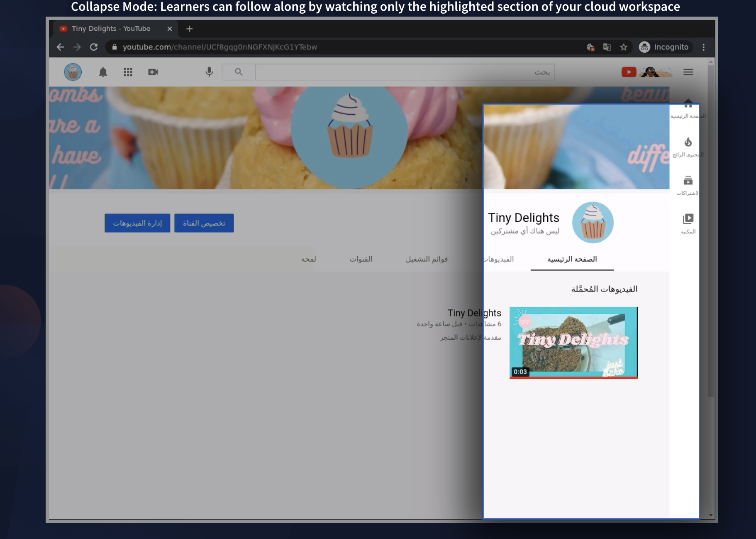Switch to the الفيديوهات tab
The image size is (756, 539).
click(498, 259)
